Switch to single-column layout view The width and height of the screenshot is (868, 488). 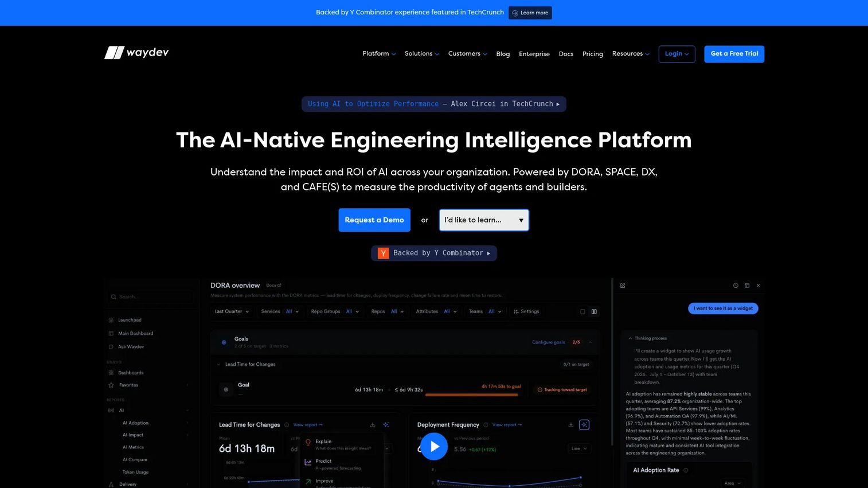(583, 312)
